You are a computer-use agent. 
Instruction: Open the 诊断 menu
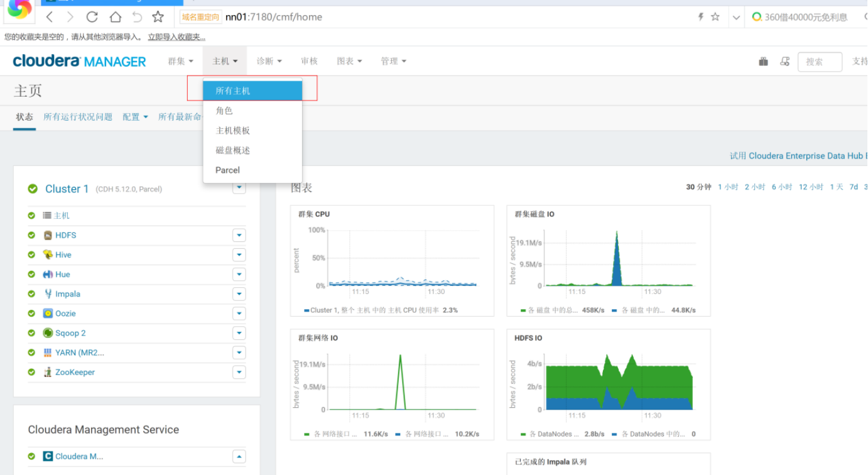pyautogui.click(x=269, y=61)
